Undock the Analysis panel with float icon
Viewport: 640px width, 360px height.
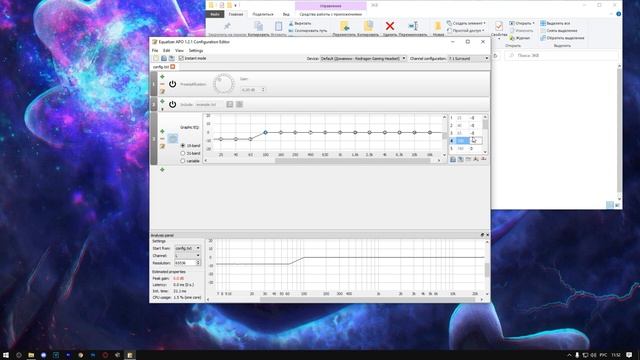pos(482,235)
